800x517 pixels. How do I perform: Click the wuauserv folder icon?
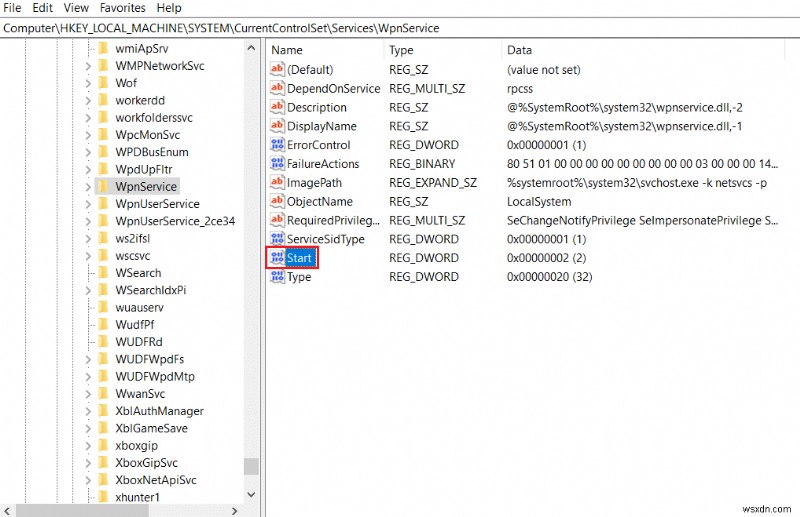[x=103, y=307]
